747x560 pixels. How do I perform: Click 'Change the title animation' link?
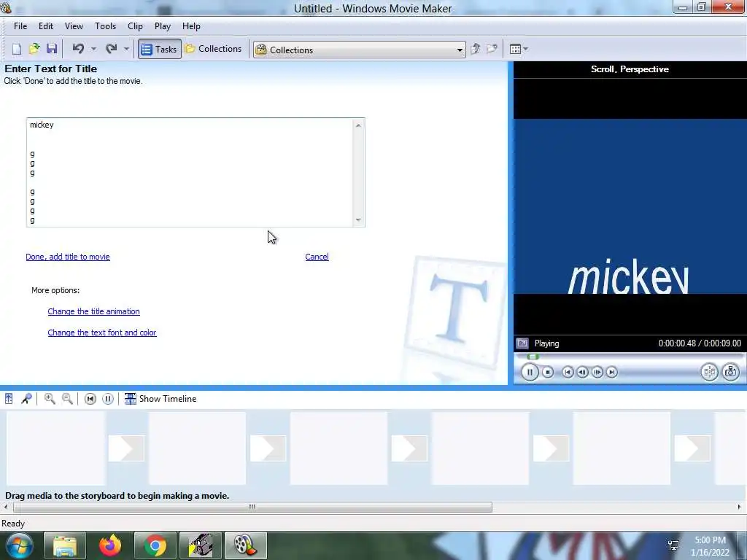(x=94, y=311)
